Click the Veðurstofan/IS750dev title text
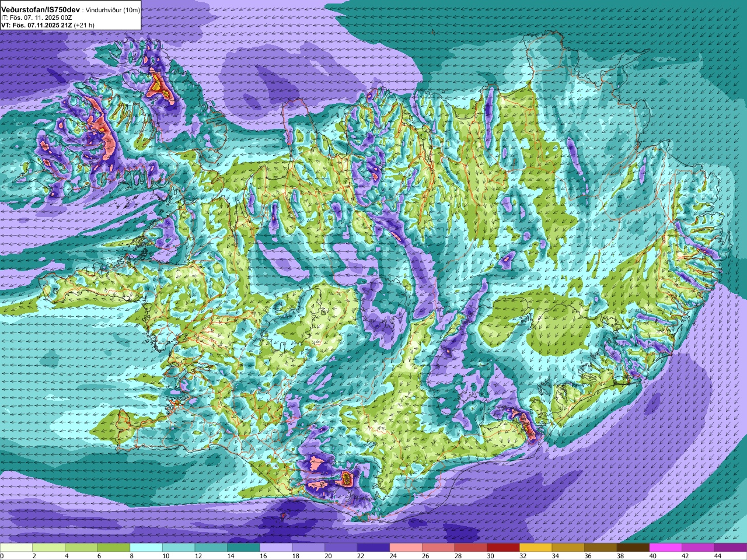Viewport: 747px width, 560px height. 41,10
